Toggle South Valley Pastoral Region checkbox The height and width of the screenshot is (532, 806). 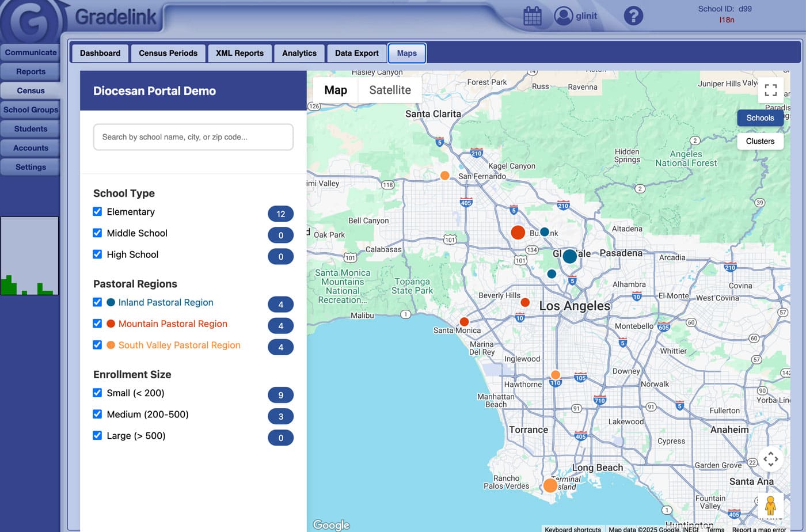97,345
